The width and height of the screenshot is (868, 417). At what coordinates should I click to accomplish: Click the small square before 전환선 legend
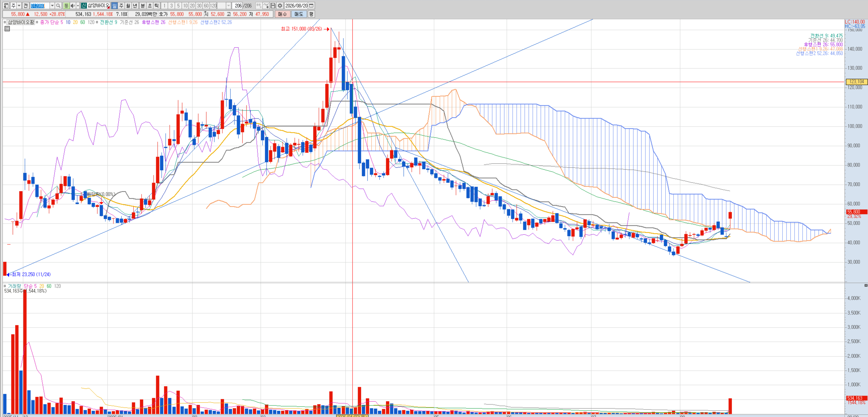tap(97, 22)
